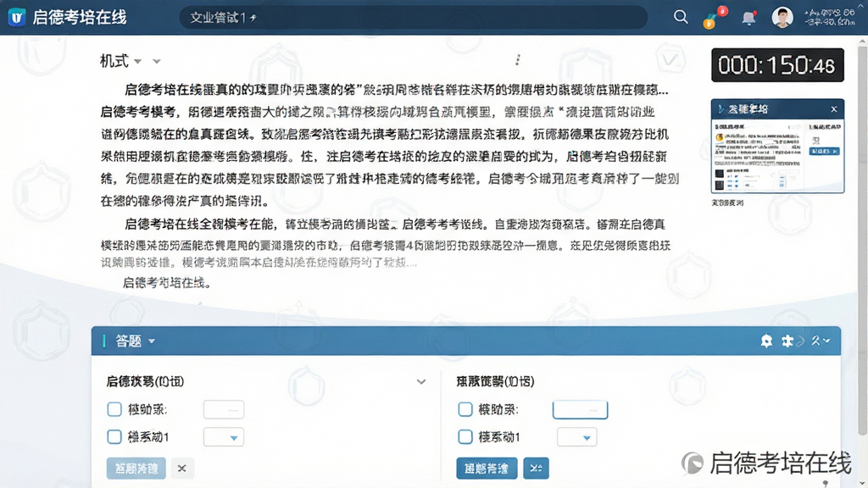Click the username text beside the avatar
The height and width of the screenshot is (488, 868).
829,17
